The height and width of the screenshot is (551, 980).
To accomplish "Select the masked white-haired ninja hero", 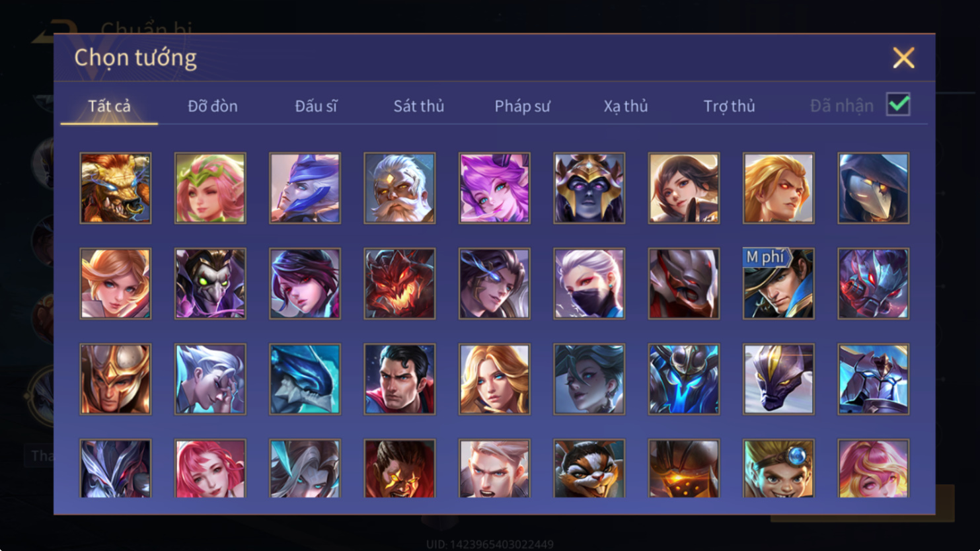I will (x=589, y=284).
